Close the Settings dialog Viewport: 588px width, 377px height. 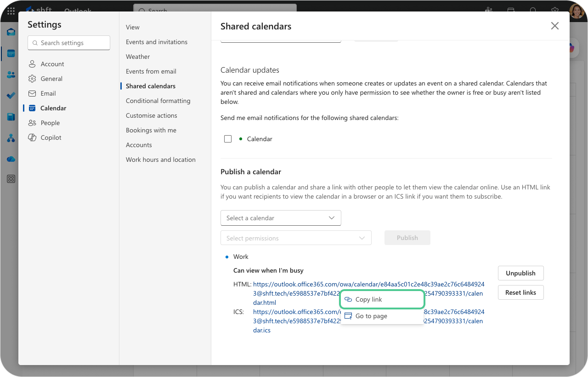(x=555, y=26)
